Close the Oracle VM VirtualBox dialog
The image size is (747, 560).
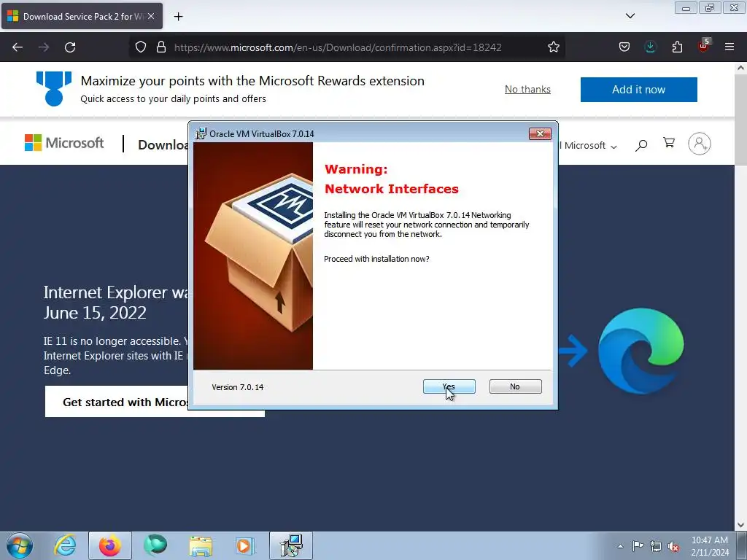[540, 134]
